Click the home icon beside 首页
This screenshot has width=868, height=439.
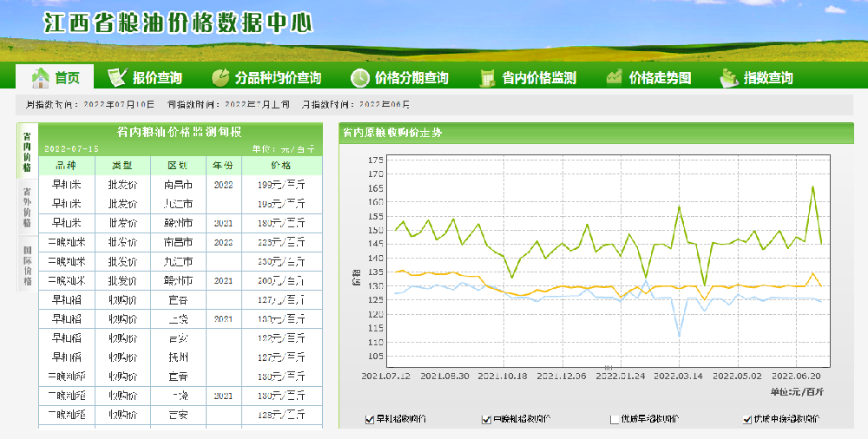pyautogui.click(x=41, y=77)
